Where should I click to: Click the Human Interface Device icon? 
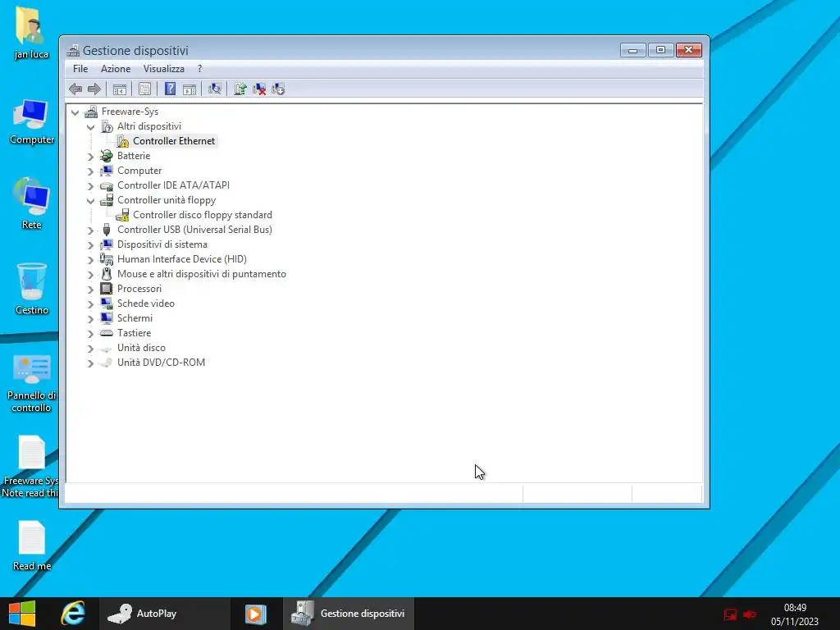pyautogui.click(x=107, y=259)
